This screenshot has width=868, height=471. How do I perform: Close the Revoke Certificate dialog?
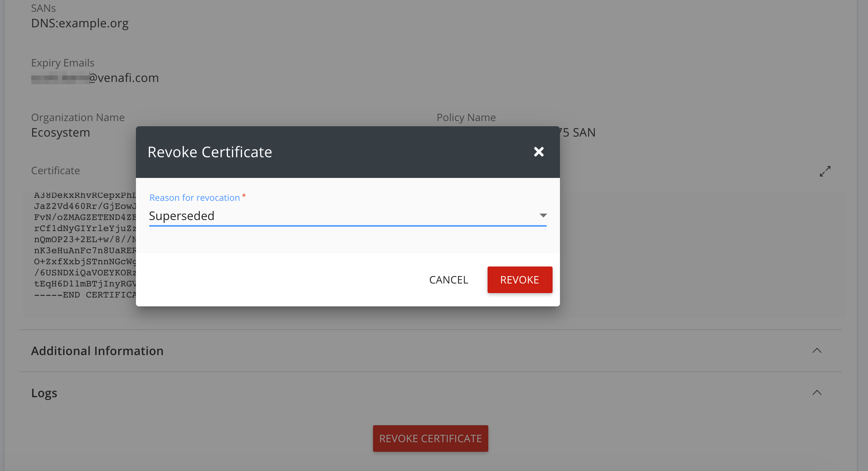tap(539, 152)
